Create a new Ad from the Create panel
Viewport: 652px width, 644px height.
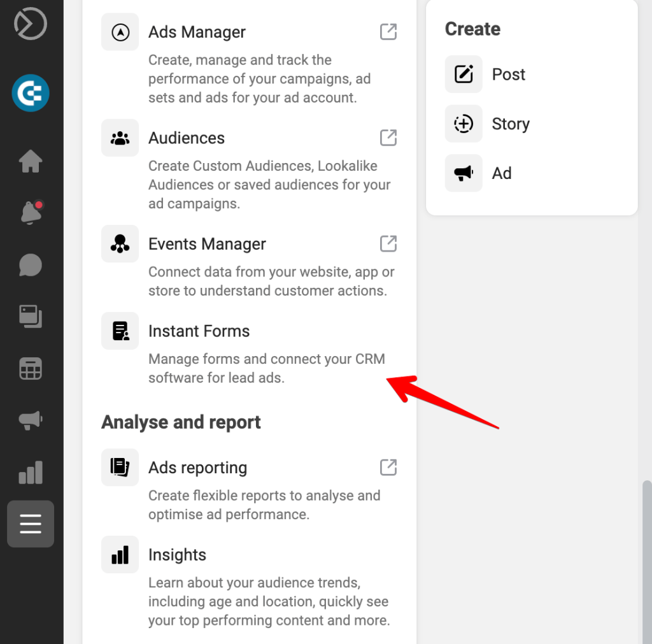(x=502, y=173)
